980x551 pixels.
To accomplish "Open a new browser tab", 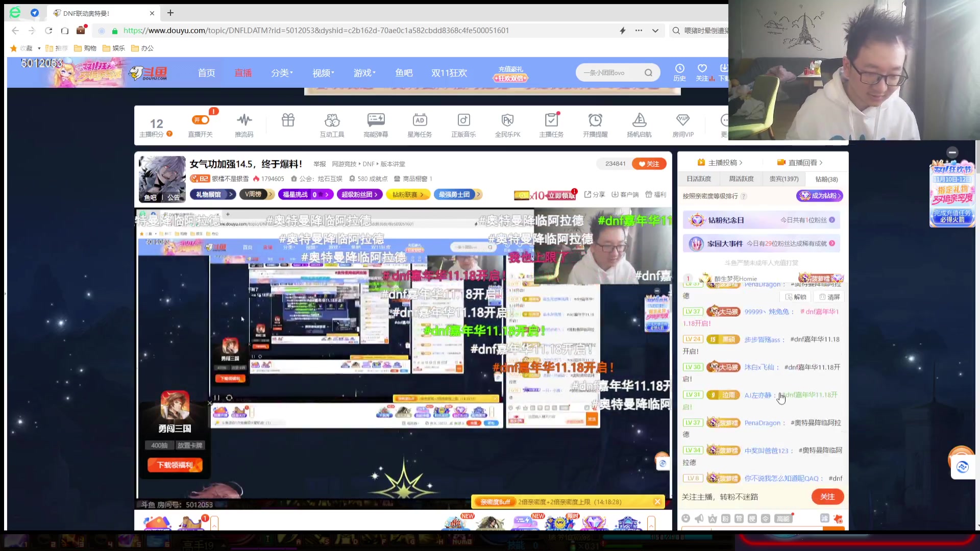I will tap(170, 13).
